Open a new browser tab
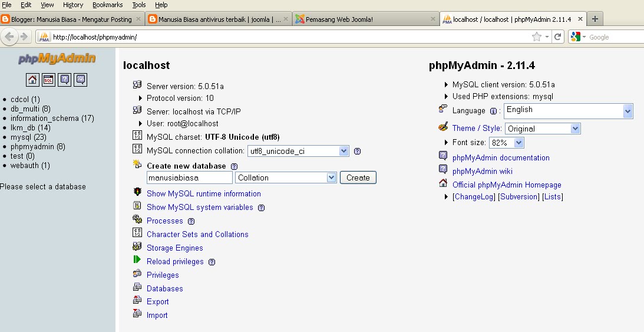 click(595, 19)
